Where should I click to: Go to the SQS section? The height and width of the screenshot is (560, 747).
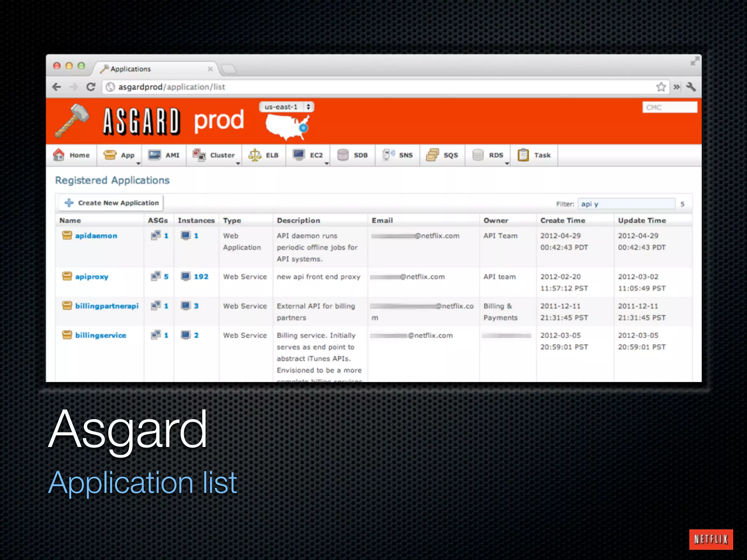click(442, 155)
